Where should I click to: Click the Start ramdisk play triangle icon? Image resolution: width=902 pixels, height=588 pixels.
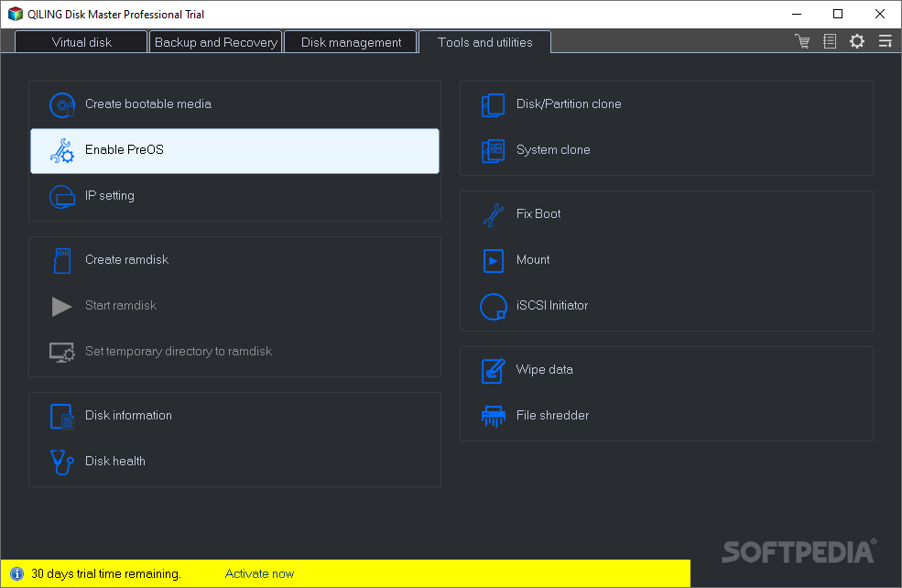coord(61,306)
